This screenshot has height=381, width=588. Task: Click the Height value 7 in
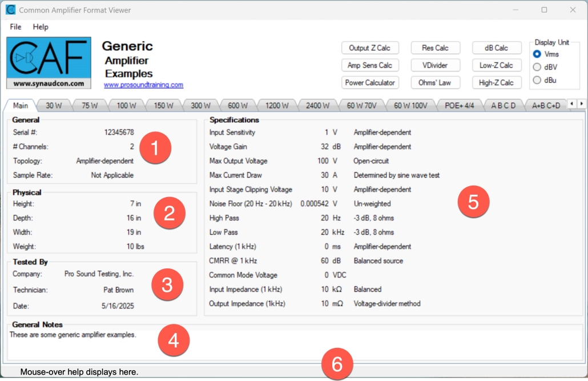[135, 204]
